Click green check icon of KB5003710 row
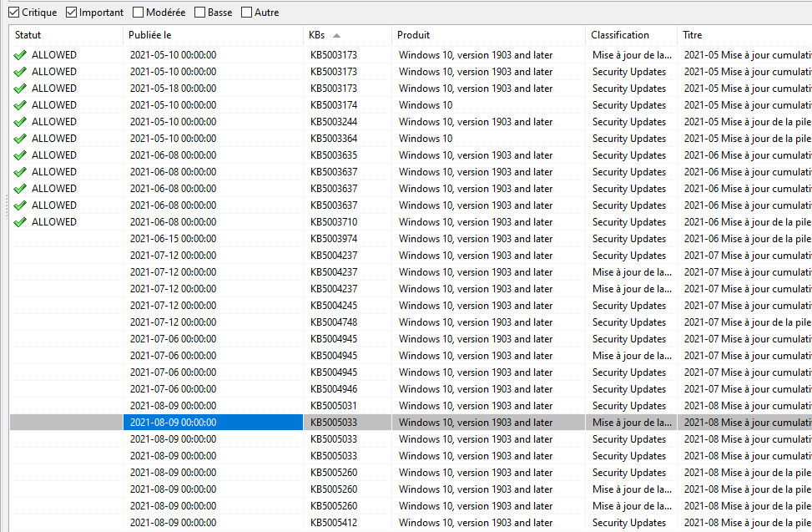 click(x=20, y=222)
